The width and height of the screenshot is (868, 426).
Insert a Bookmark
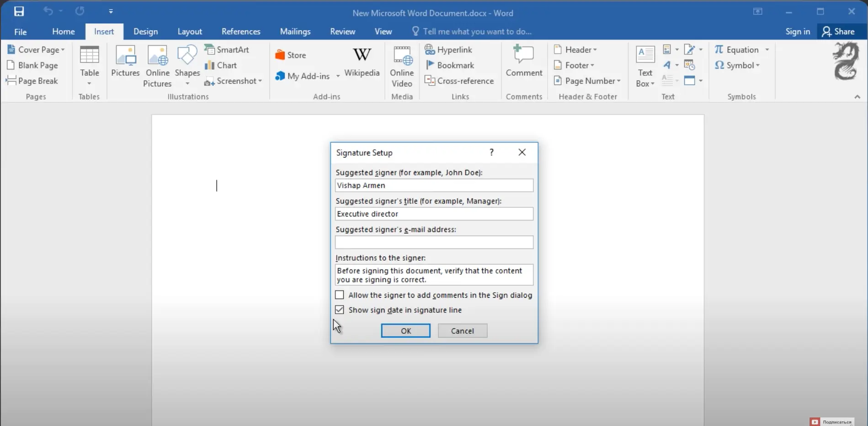coord(450,65)
